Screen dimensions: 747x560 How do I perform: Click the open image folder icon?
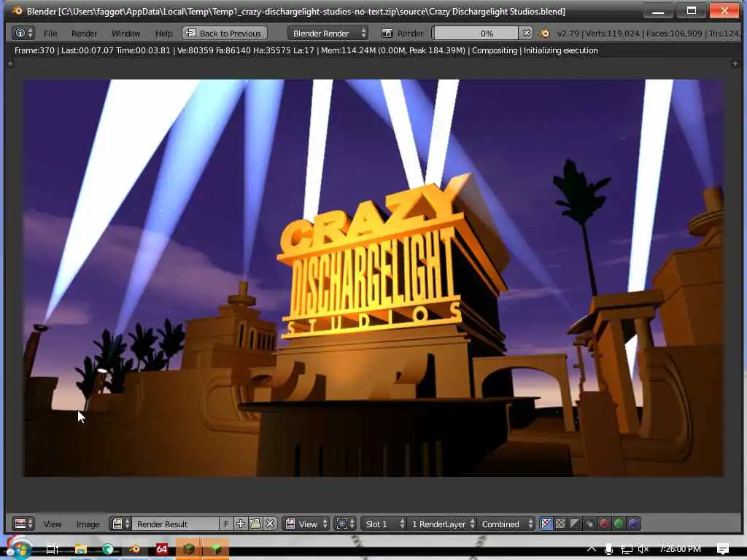[x=255, y=524]
